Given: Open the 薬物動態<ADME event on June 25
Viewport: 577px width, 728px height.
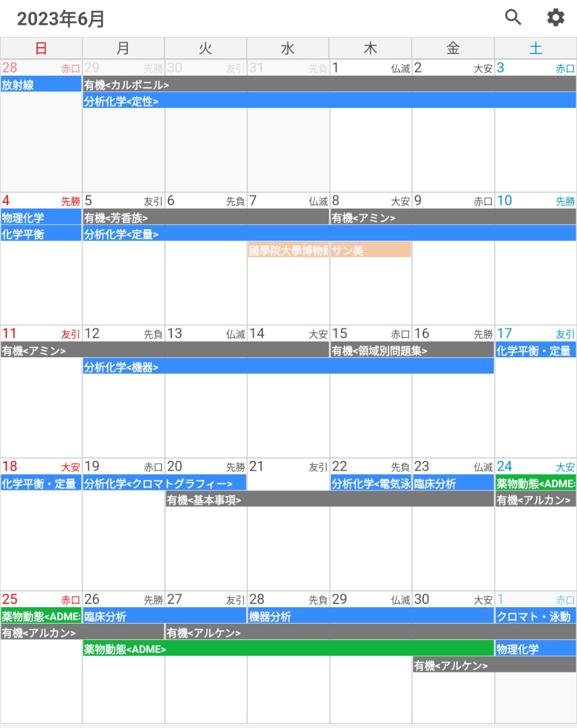Looking at the screenshot, I should [x=41, y=616].
